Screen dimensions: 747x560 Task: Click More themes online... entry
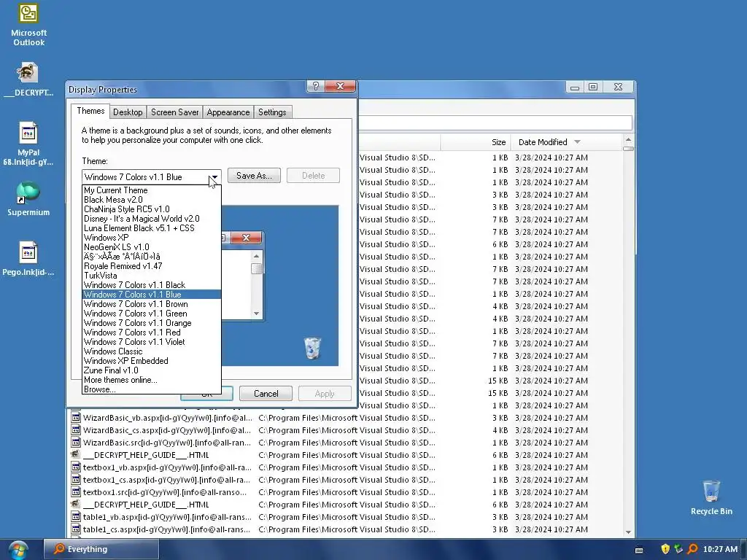tap(152, 380)
